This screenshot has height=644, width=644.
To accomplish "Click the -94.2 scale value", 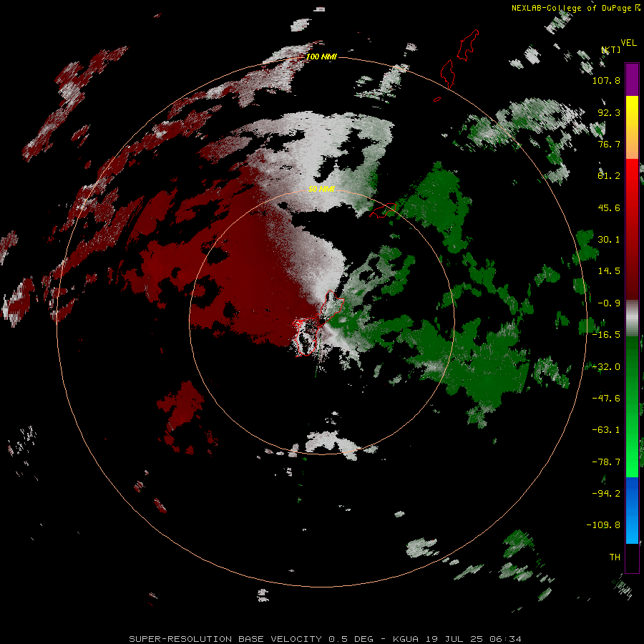I will [606, 494].
